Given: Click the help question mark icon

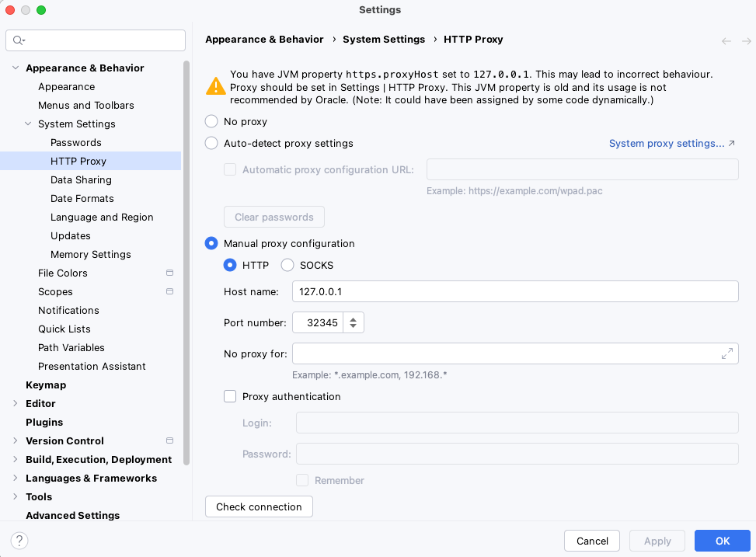Looking at the screenshot, I should click(x=19, y=541).
